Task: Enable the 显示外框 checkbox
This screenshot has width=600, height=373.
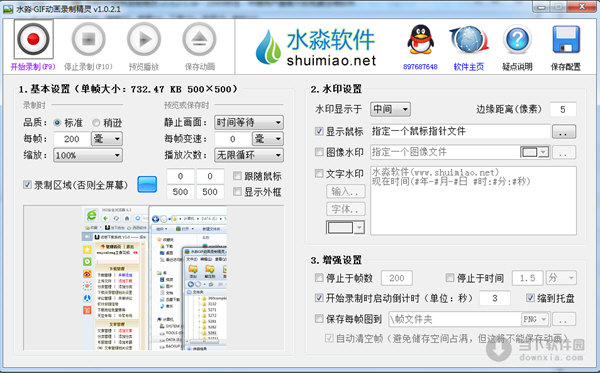Action: (x=237, y=191)
